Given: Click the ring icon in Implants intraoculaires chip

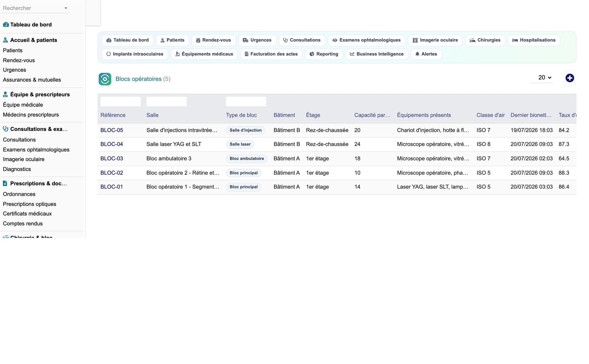Looking at the screenshot, I should (109, 54).
